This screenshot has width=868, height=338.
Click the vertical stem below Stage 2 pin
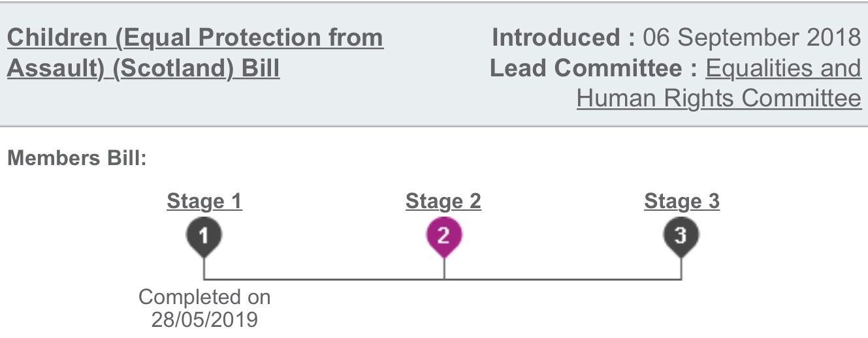pyautogui.click(x=444, y=268)
